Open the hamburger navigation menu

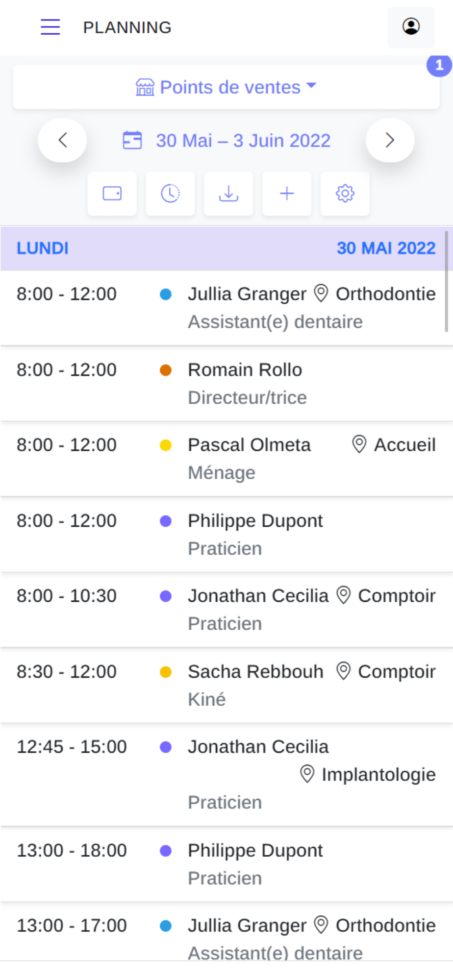pyautogui.click(x=50, y=27)
